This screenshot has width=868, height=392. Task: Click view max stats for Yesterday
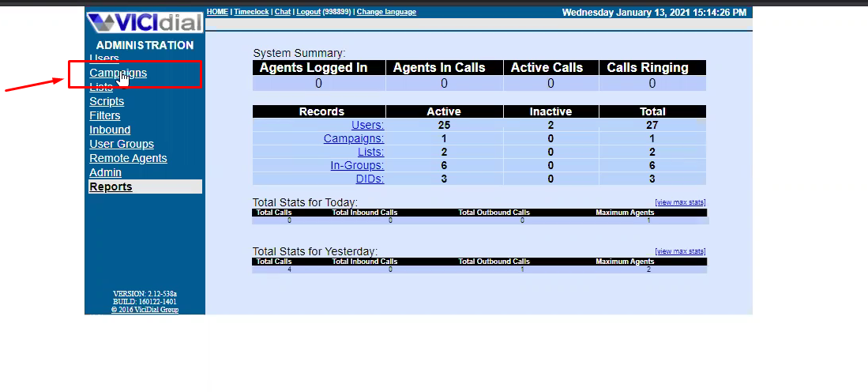tap(680, 251)
